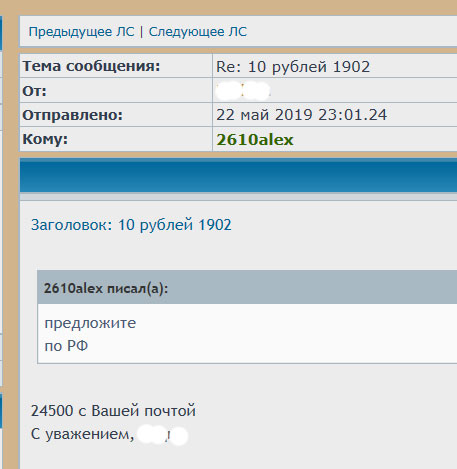The width and height of the screenshot is (457, 469).
Task: Click the separator between ЛС navigation links
Action: pyautogui.click(x=141, y=32)
